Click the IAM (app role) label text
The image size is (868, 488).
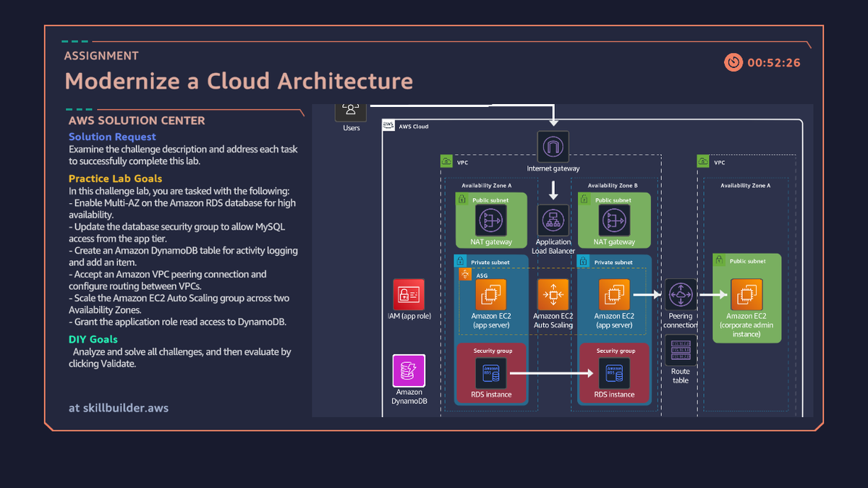click(409, 317)
